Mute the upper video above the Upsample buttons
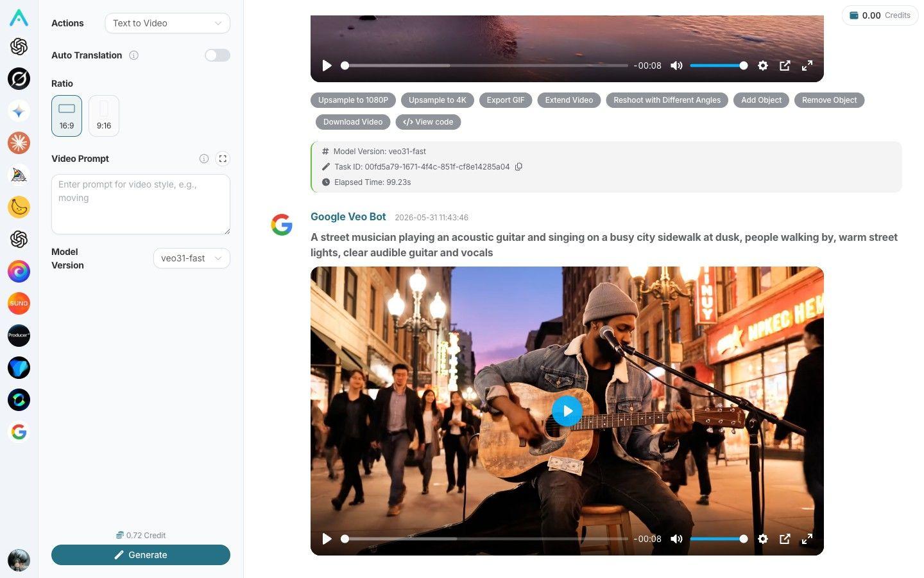924x578 pixels. 676,66
